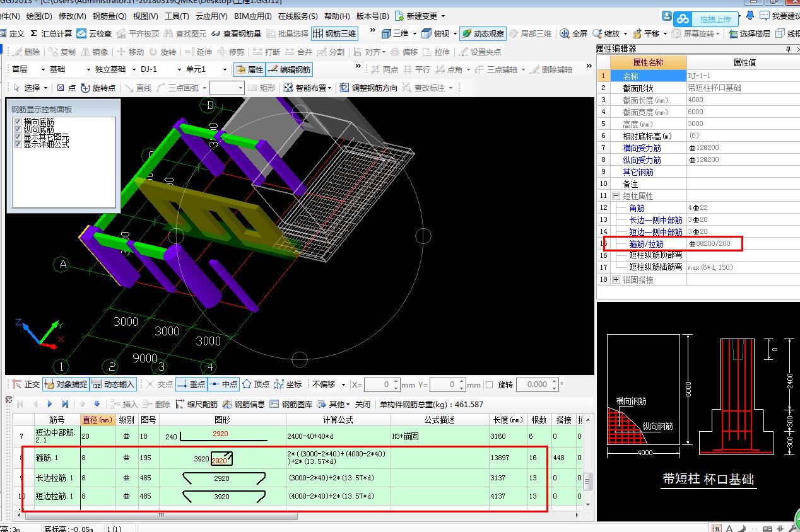Toggle 对象捕捉 object snap
Viewport: 800px width, 532px height.
point(66,384)
